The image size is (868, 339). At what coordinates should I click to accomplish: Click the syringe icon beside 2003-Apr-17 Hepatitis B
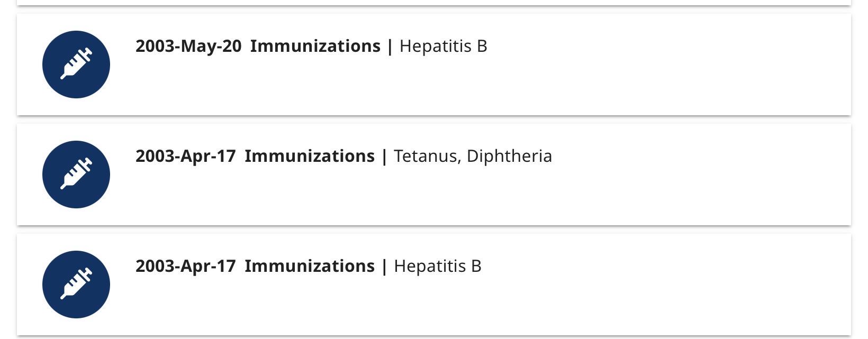point(76,285)
